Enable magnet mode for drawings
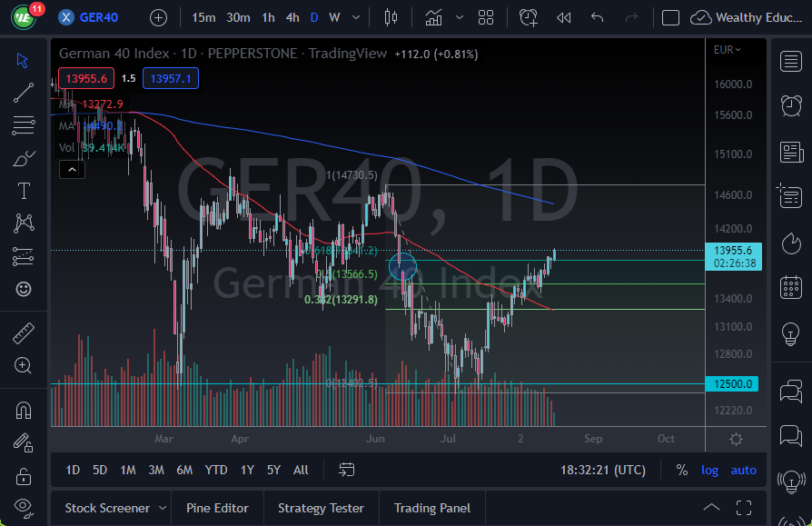 click(x=24, y=409)
